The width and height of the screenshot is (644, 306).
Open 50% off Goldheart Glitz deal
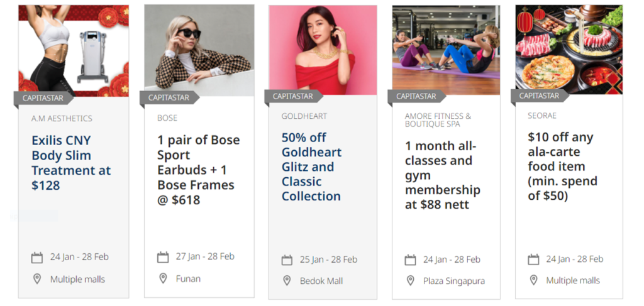point(311,167)
